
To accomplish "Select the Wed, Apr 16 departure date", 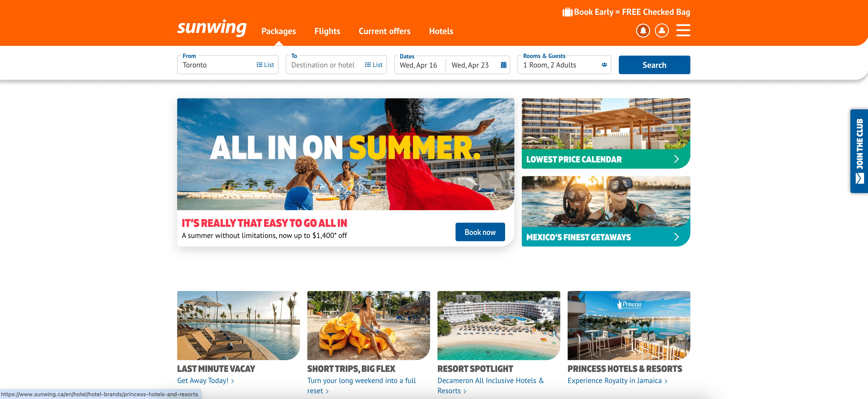I will coord(418,65).
